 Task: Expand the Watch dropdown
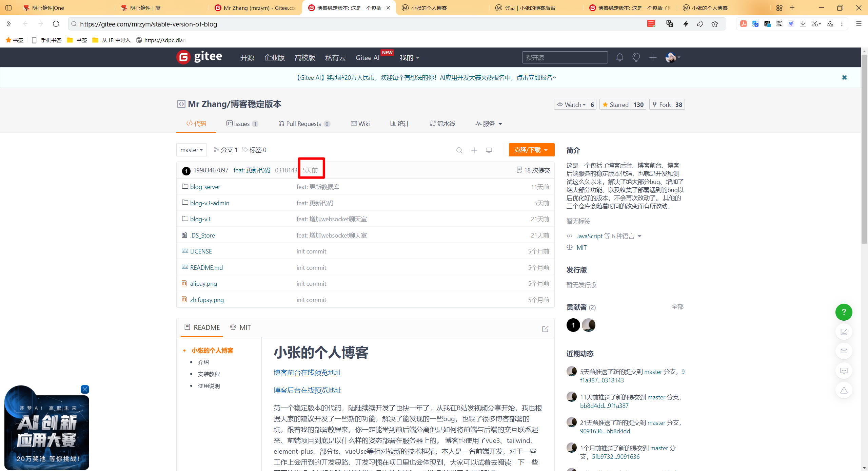[x=572, y=105]
